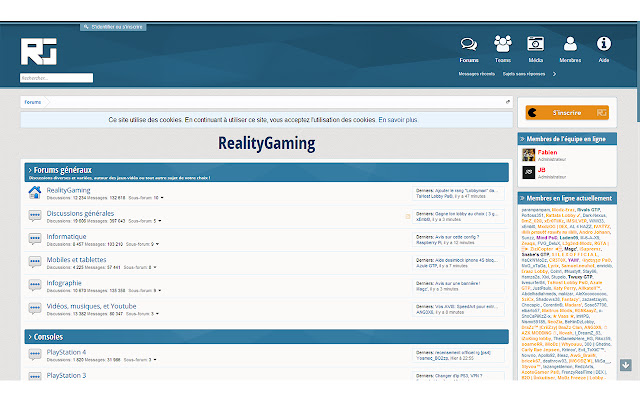640x400 pixels.
Task: Click the Forums breadcrumb tab
Action: 33,102
